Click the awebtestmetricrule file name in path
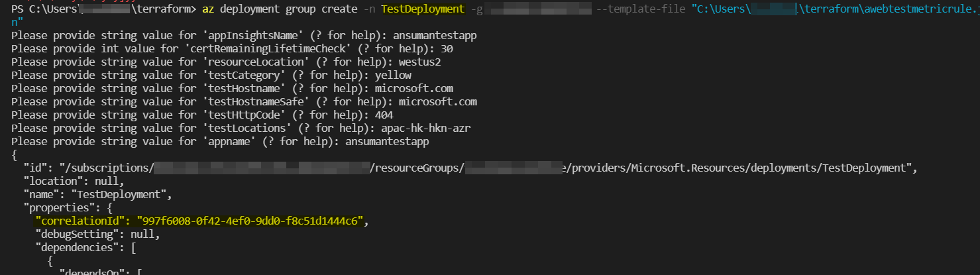The width and height of the screenshot is (980, 275). (916, 9)
